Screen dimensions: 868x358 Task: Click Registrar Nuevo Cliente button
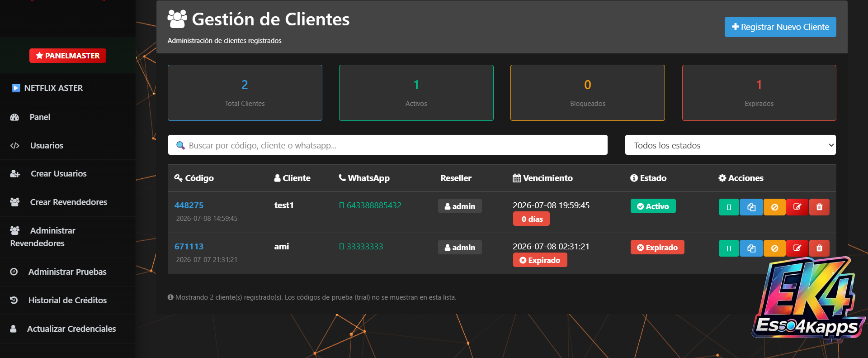coord(780,27)
